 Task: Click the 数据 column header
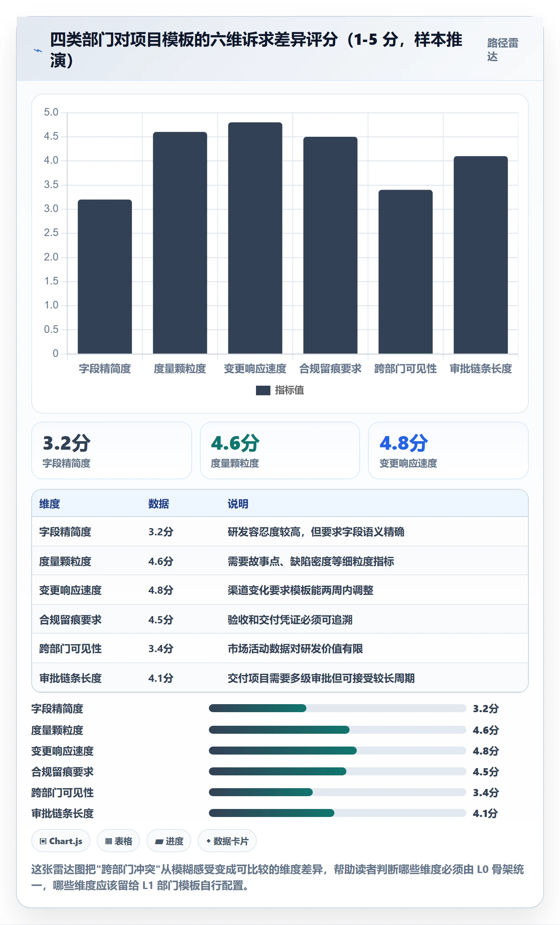point(159,504)
